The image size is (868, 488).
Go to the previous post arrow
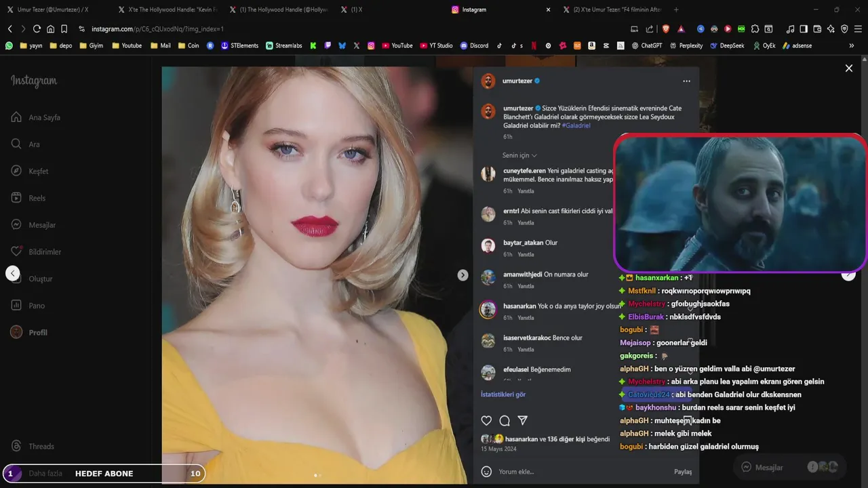[x=12, y=273]
